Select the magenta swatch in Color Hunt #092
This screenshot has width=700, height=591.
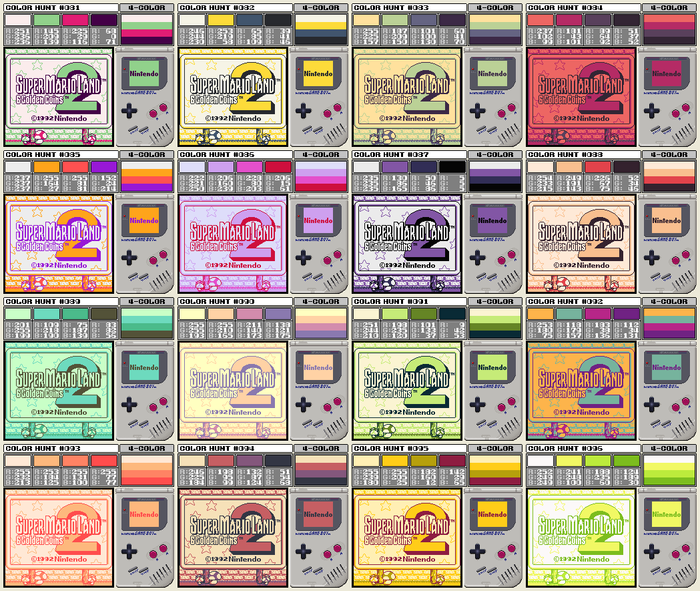click(597, 314)
